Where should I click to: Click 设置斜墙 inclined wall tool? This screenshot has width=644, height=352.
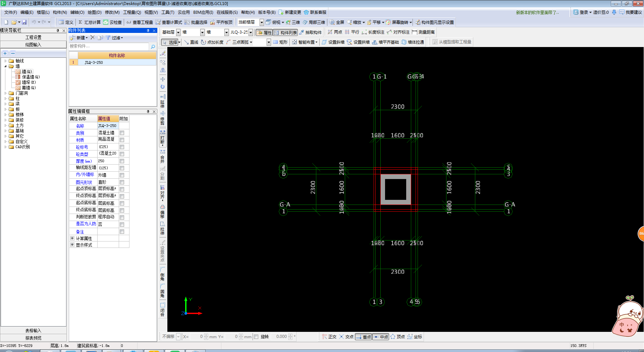pos(333,42)
